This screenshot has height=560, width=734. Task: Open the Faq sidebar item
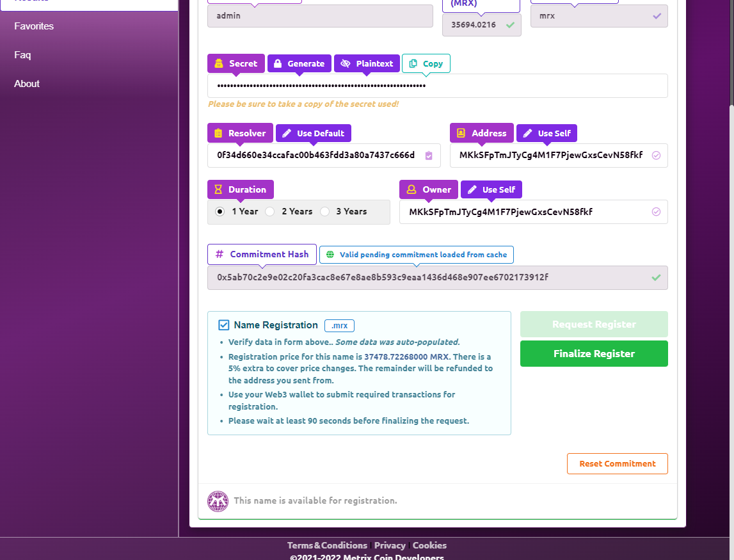22,55
